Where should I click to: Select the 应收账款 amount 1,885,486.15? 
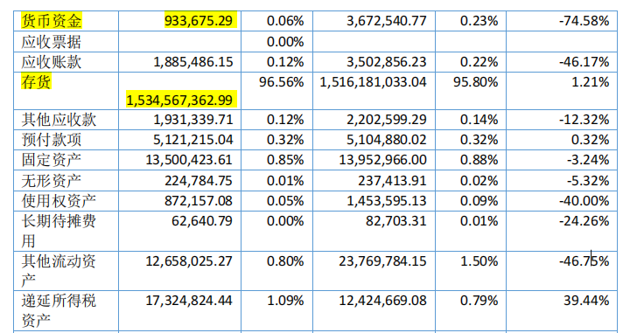[x=193, y=62]
